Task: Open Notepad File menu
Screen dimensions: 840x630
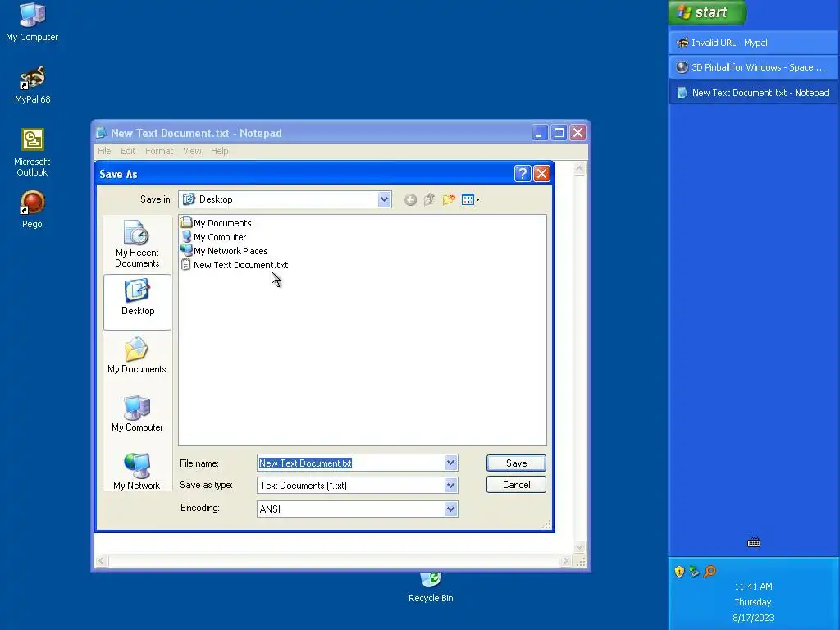Action: point(104,151)
